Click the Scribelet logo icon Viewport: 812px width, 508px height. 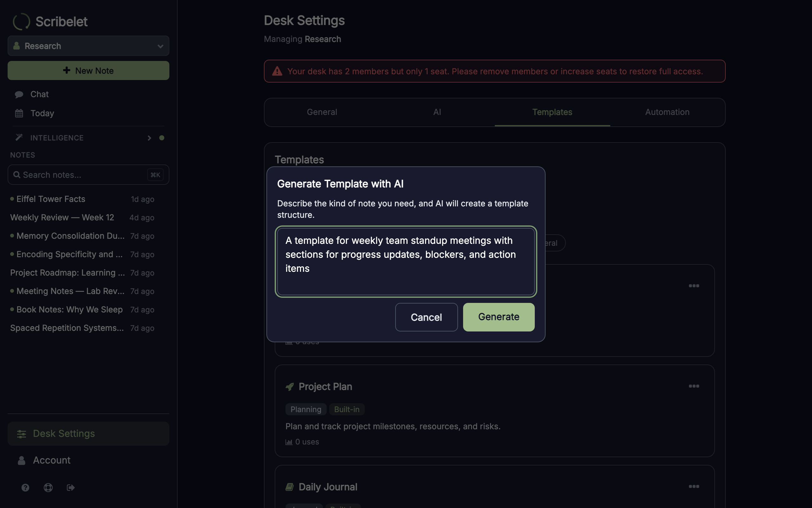click(x=22, y=22)
